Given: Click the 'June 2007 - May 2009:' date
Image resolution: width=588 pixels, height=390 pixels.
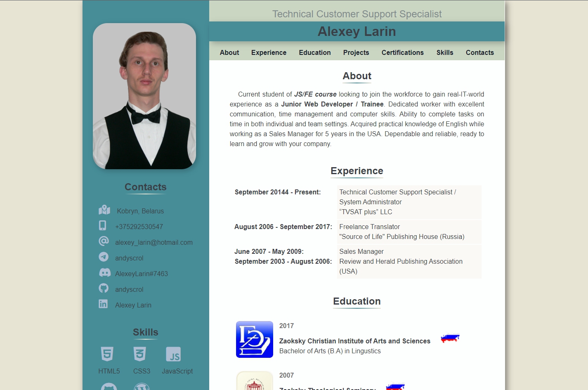Looking at the screenshot, I should click(x=269, y=251).
